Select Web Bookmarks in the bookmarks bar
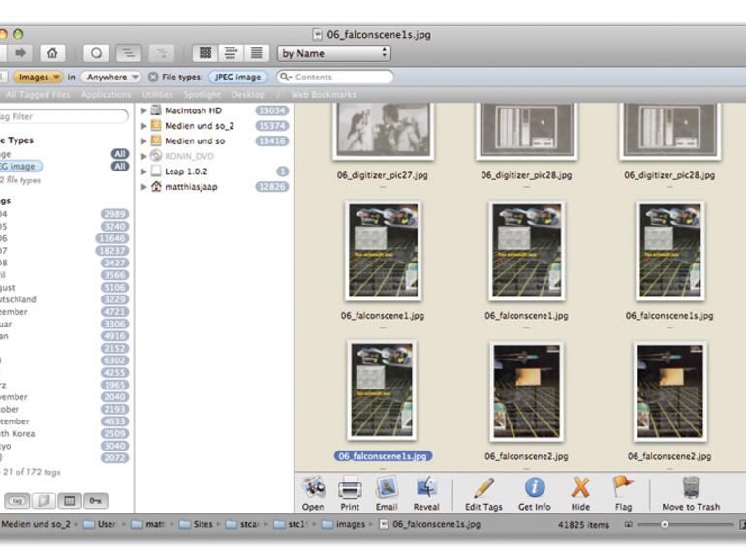The height and width of the screenshot is (560, 746). point(324,95)
